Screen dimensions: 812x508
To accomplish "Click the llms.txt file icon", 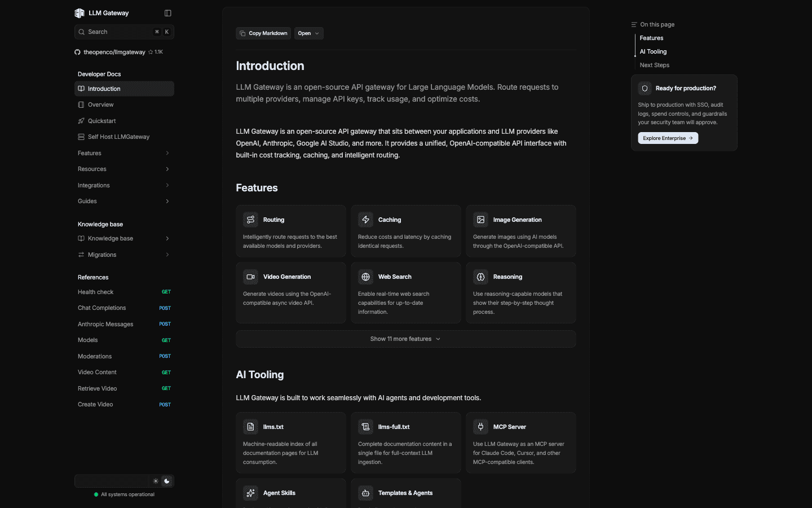I will click(x=251, y=427).
